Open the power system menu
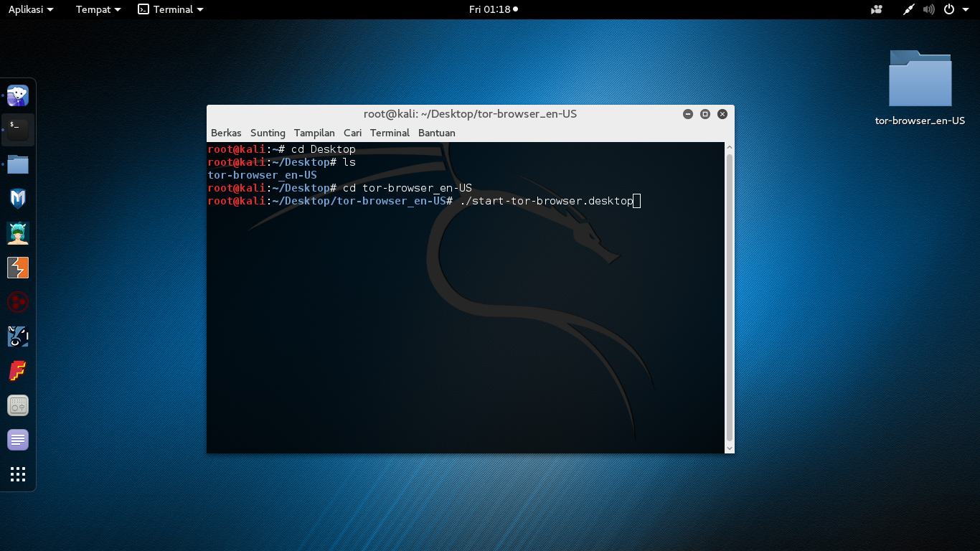Screen dimensions: 980x551 pyautogui.click(x=948, y=9)
